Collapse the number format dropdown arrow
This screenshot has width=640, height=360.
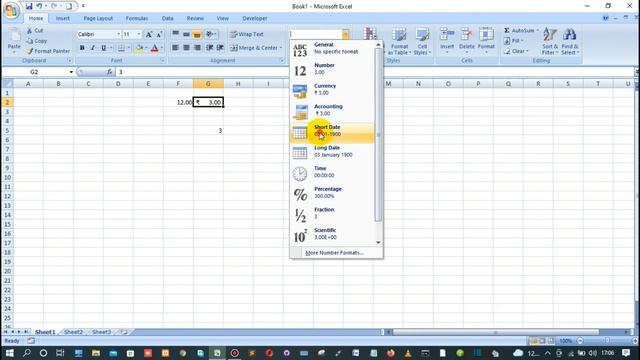tap(346, 34)
